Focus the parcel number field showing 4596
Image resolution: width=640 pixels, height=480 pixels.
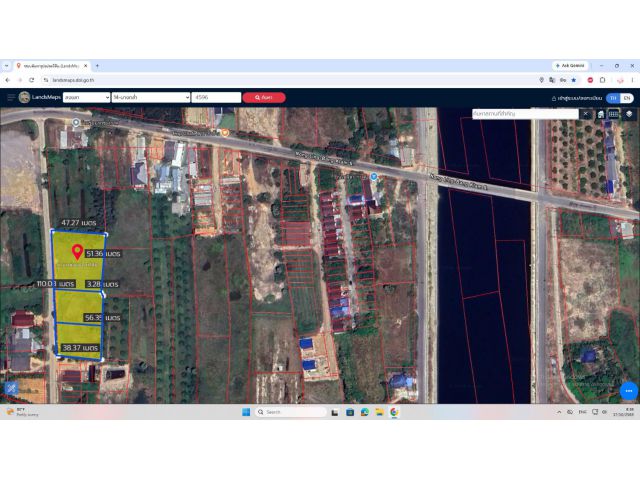[x=216, y=97]
